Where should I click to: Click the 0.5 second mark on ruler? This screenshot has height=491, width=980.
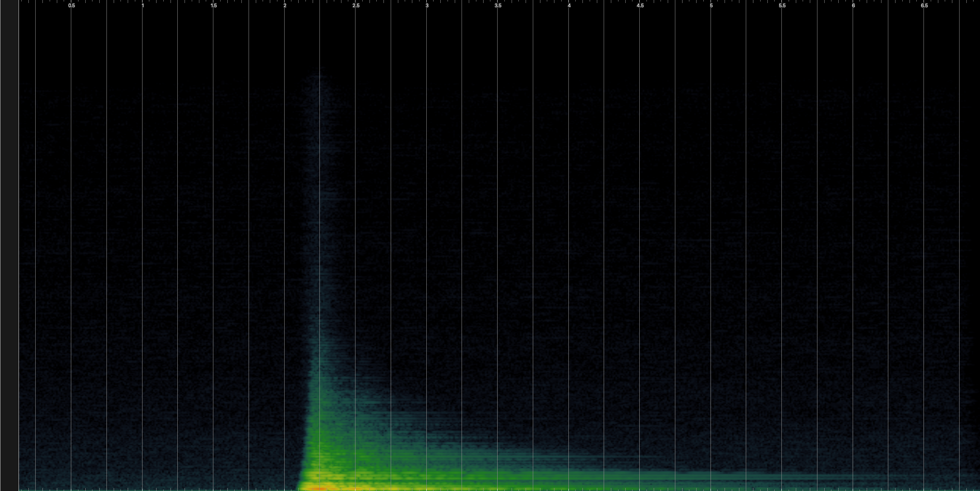(72, 6)
